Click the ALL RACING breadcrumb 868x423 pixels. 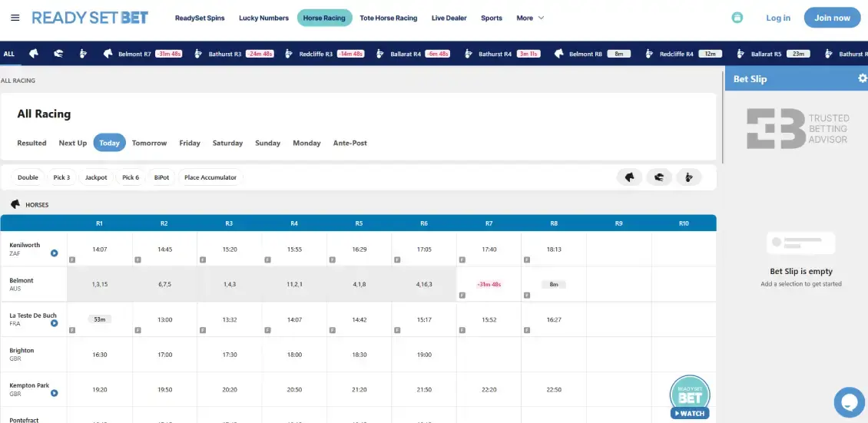pos(18,81)
